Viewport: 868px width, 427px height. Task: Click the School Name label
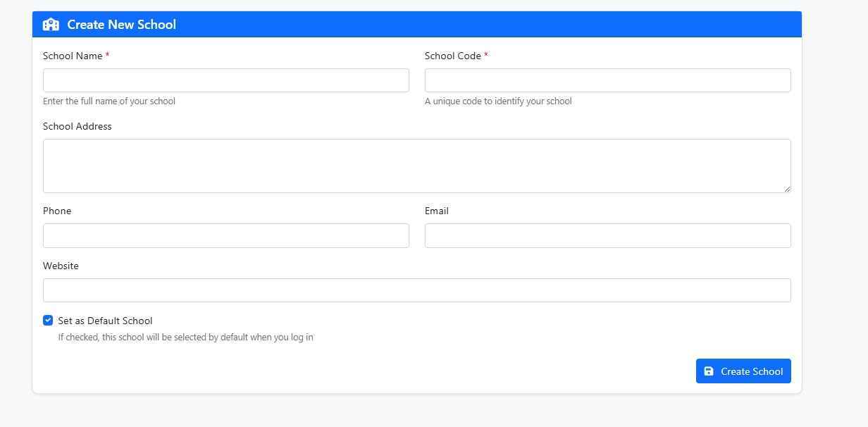[73, 55]
